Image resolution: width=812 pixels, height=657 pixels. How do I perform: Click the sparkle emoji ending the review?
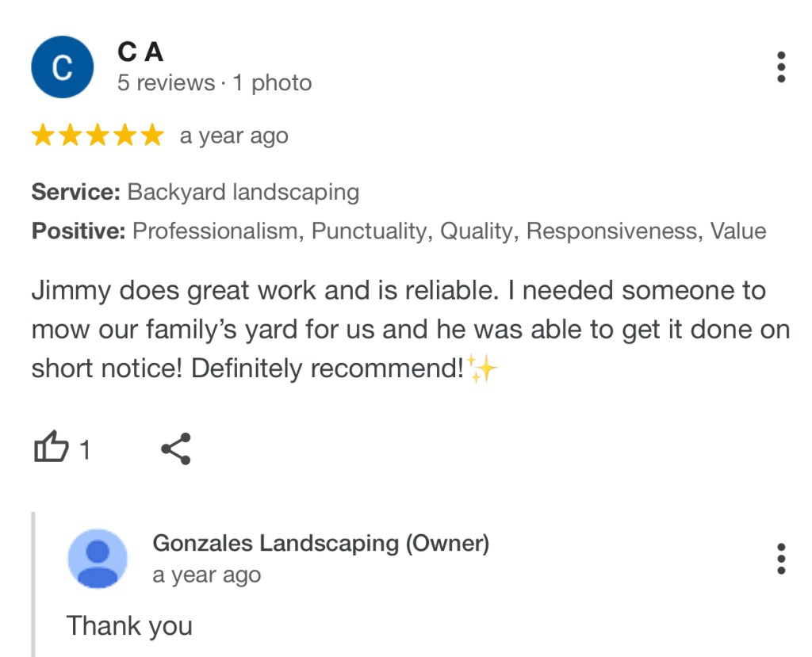click(481, 369)
